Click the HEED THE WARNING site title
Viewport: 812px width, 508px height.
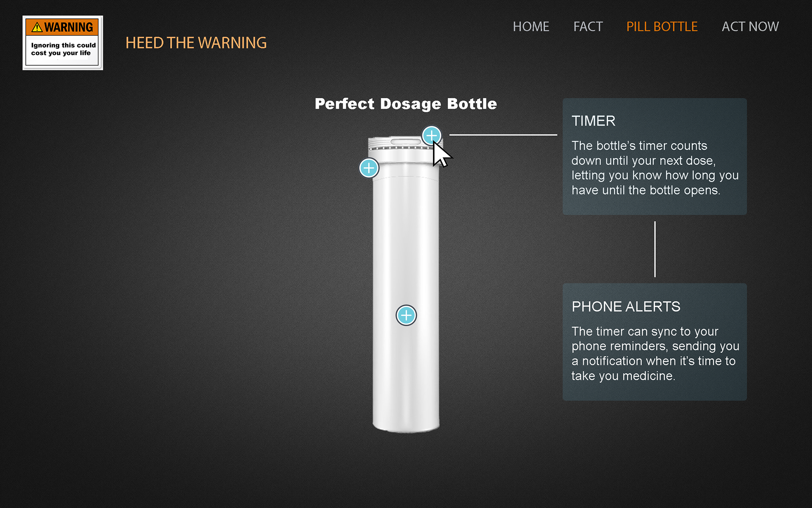pyautogui.click(x=196, y=43)
